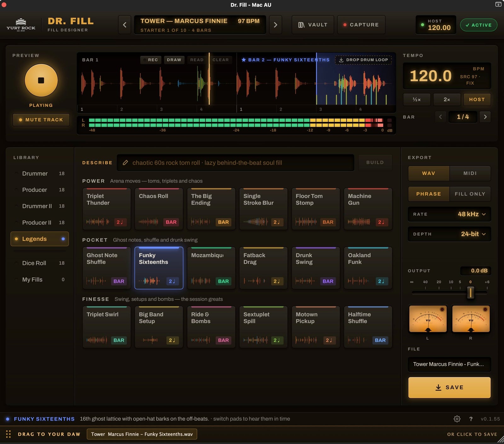Click the File name field

click(x=450, y=364)
